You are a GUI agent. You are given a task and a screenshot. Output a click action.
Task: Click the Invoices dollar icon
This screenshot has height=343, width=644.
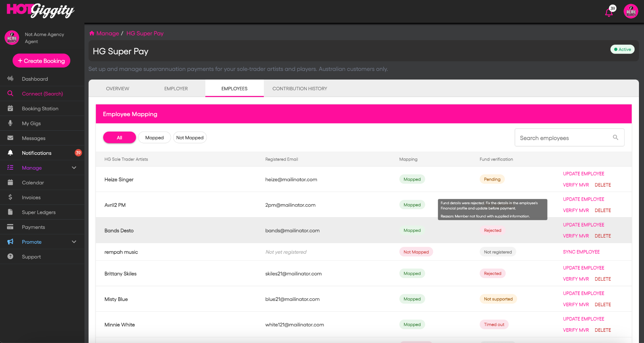click(10, 197)
